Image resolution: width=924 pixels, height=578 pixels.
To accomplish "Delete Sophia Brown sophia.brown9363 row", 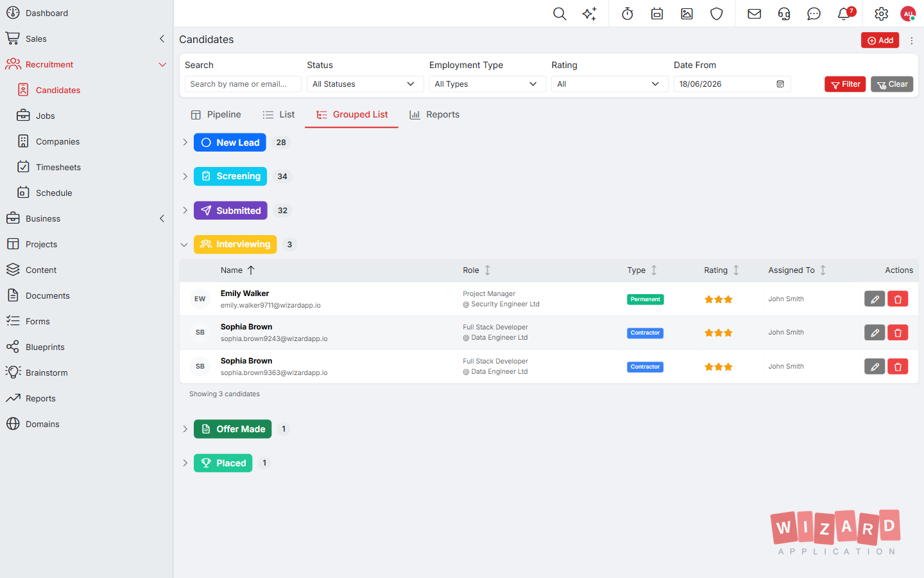I will click(x=898, y=367).
